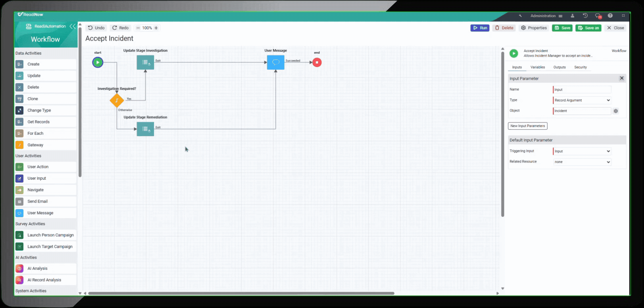Click the Gateway activity icon in sidebar

click(x=20, y=145)
